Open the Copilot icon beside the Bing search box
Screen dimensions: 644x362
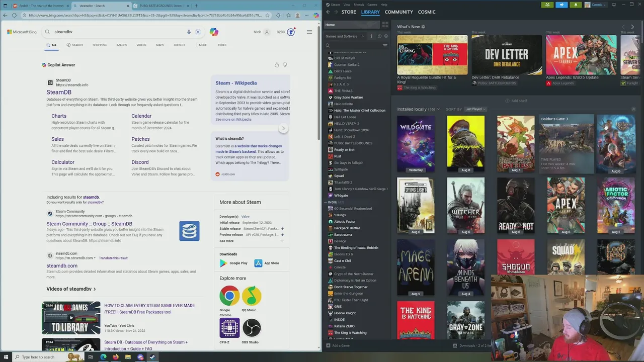[x=214, y=32]
